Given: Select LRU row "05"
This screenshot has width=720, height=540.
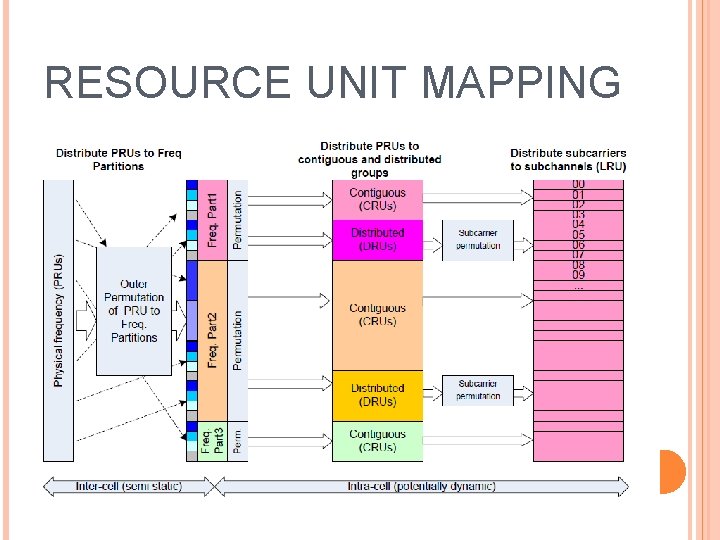Looking at the screenshot, I should point(578,235).
